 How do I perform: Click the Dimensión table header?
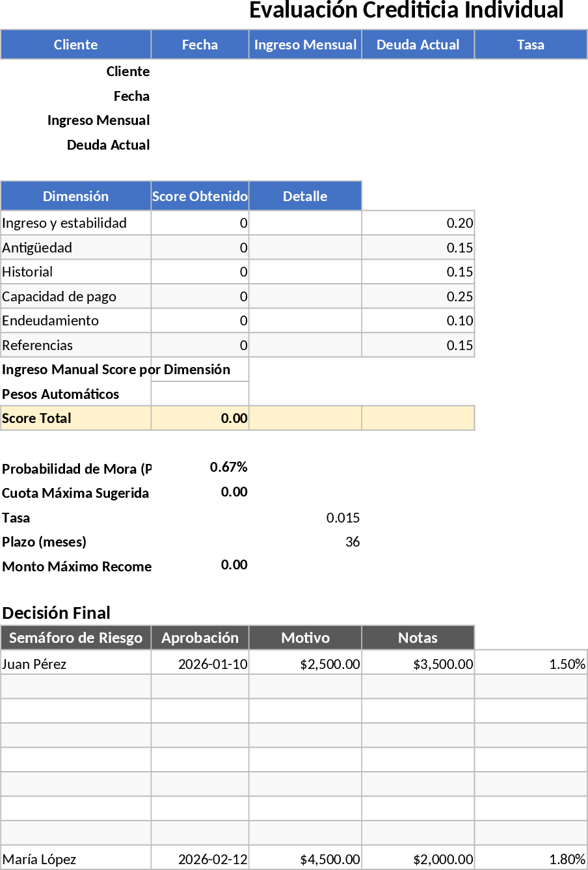pyautogui.click(x=75, y=196)
